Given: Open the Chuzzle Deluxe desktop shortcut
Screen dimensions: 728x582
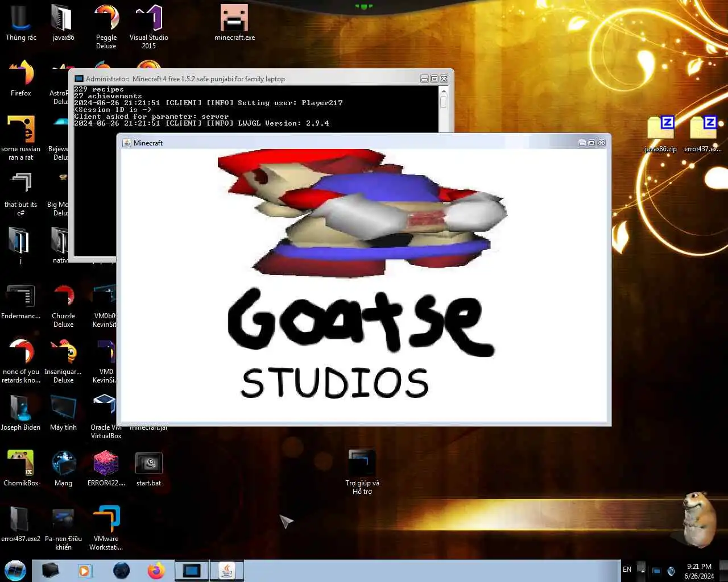Looking at the screenshot, I should pos(63,306).
